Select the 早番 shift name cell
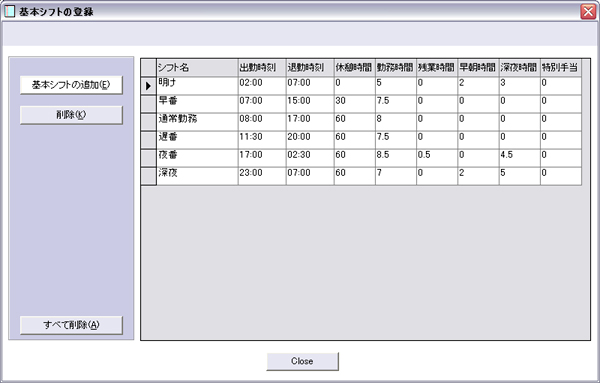 click(x=197, y=104)
